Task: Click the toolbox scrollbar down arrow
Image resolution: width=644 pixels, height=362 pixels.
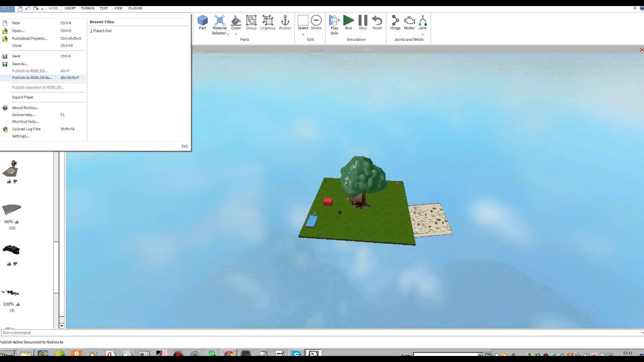Action: tap(61, 326)
